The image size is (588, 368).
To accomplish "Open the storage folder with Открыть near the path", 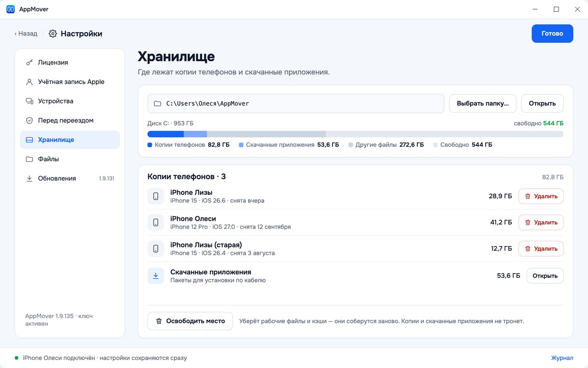I will pos(542,103).
